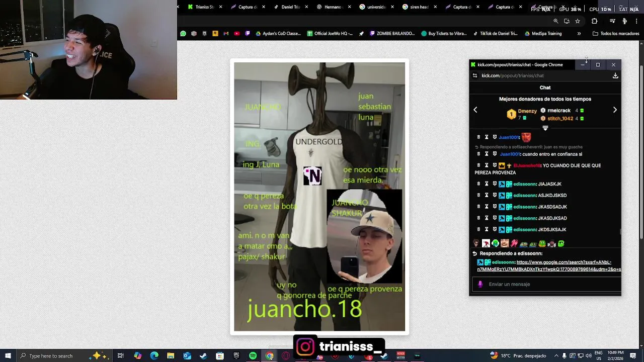
Task: Delete the JIAJASKJK message by edissoonn
Action: point(478,184)
